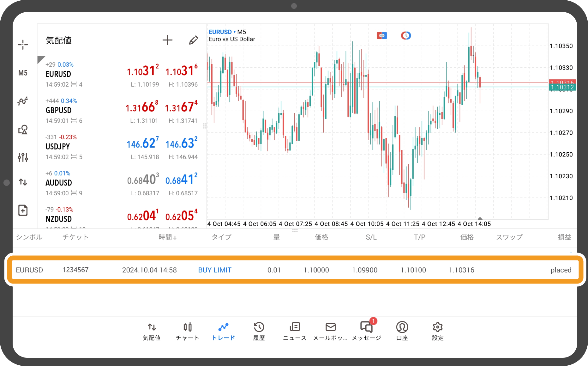Screen dimensions: 588x366
Task: Edit the quotes list with pencil icon
Action: [x=193, y=40]
